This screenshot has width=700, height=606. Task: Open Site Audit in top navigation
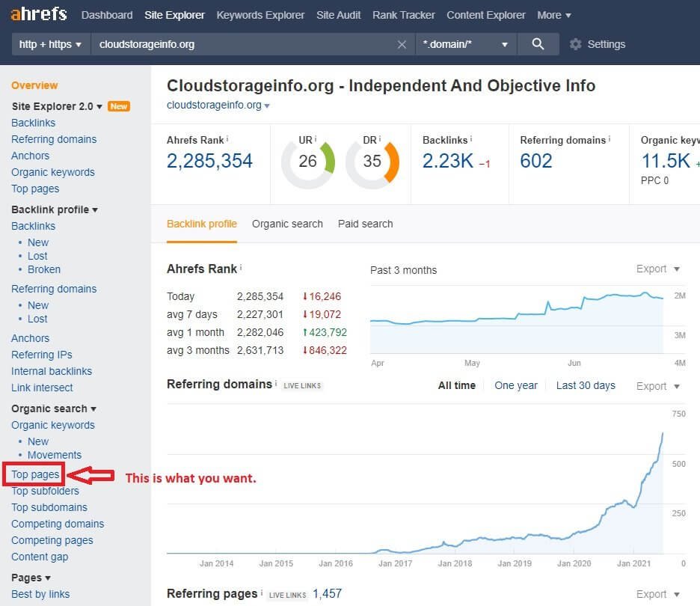338,15
